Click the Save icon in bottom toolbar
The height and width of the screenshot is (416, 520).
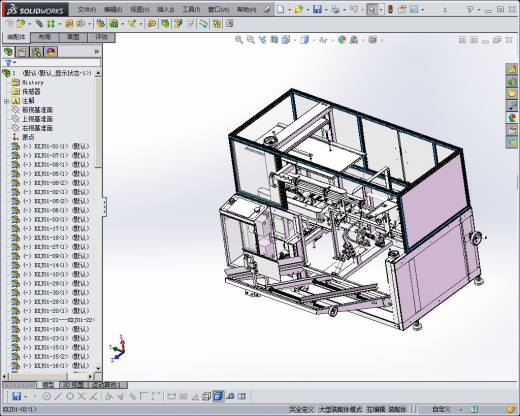16,396
